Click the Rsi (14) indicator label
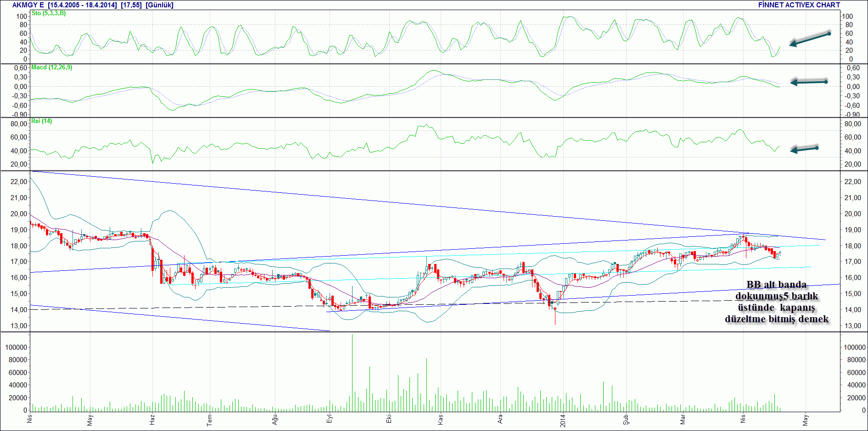Viewport: 868px width, 431px height. coord(41,121)
